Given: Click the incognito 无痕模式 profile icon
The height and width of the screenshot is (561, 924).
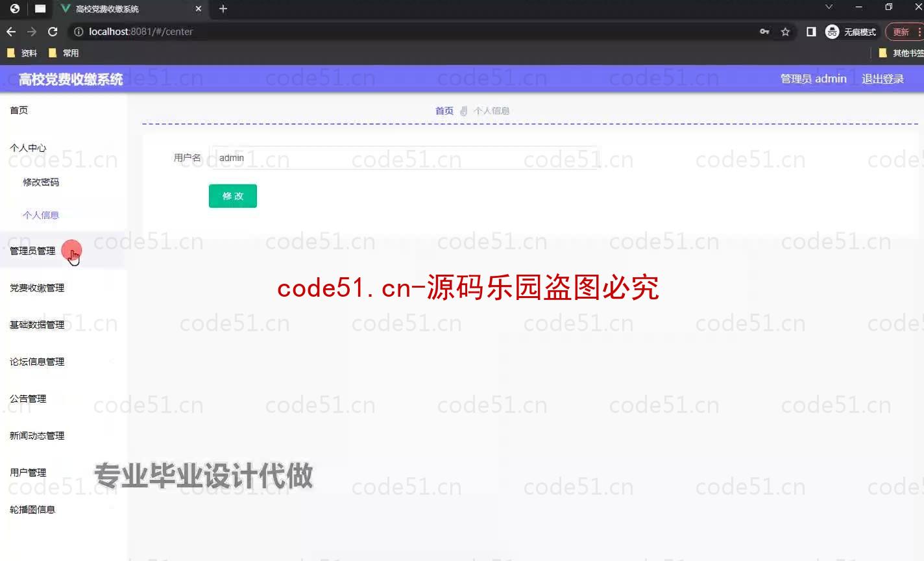Looking at the screenshot, I should (x=851, y=31).
